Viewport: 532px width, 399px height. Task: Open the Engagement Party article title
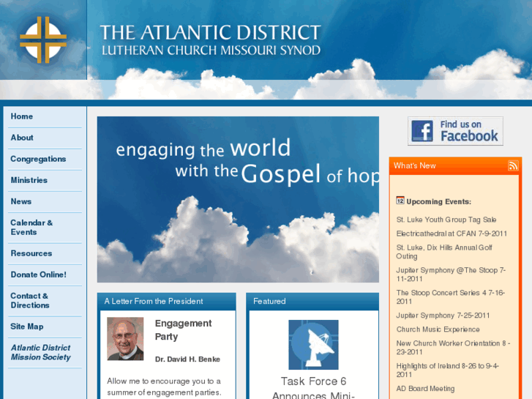tap(183, 329)
